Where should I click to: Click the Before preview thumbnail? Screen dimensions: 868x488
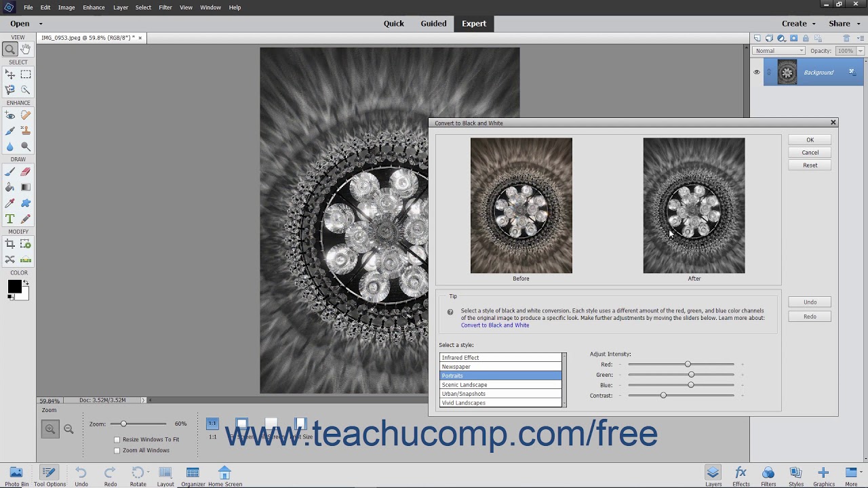pyautogui.click(x=521, y=205)
